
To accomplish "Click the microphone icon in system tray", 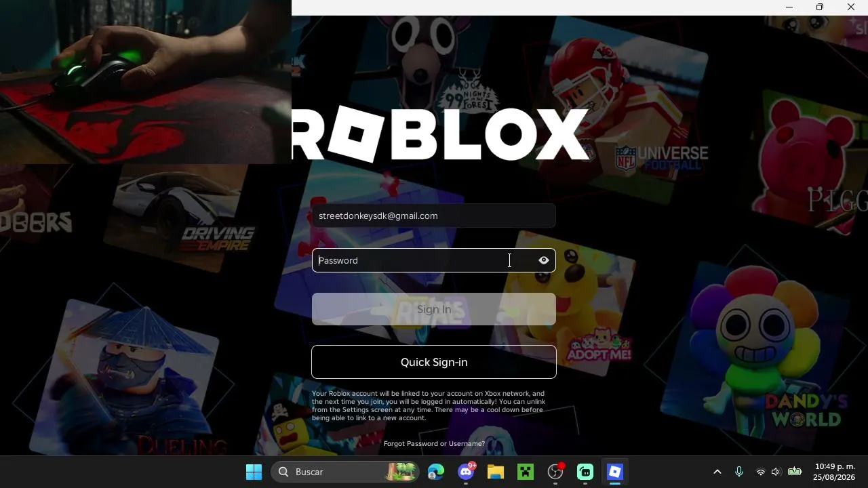I will [x=739, y=472].
